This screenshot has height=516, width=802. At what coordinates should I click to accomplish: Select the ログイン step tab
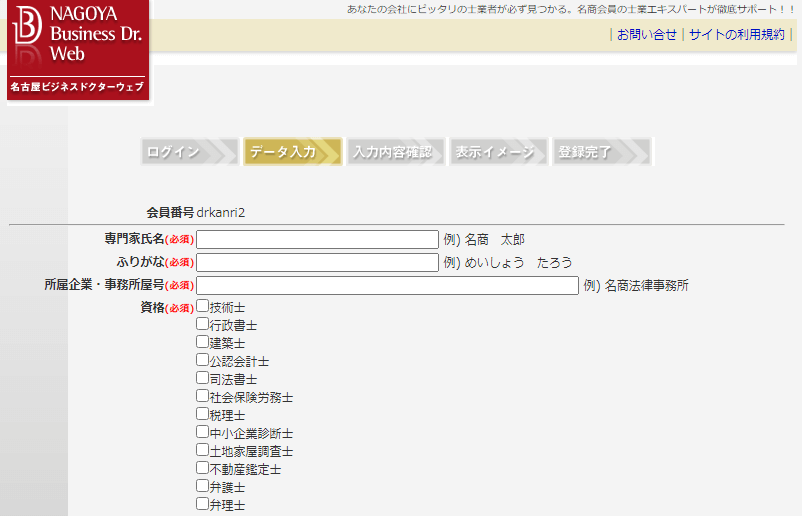[174, 152]
